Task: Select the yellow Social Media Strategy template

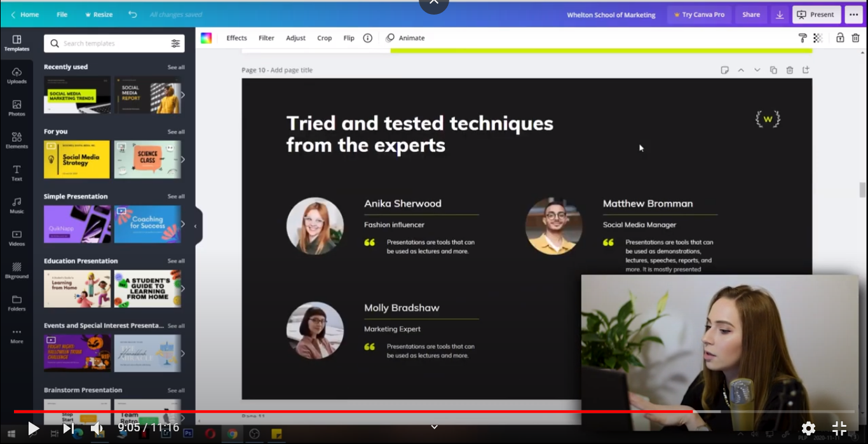Action: [77, 160]
